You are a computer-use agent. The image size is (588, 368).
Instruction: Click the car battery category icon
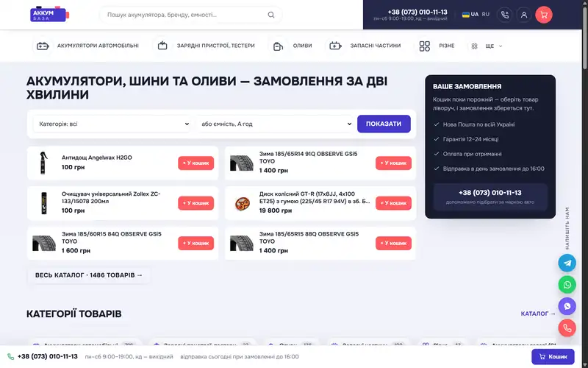[x=43, y=46]
